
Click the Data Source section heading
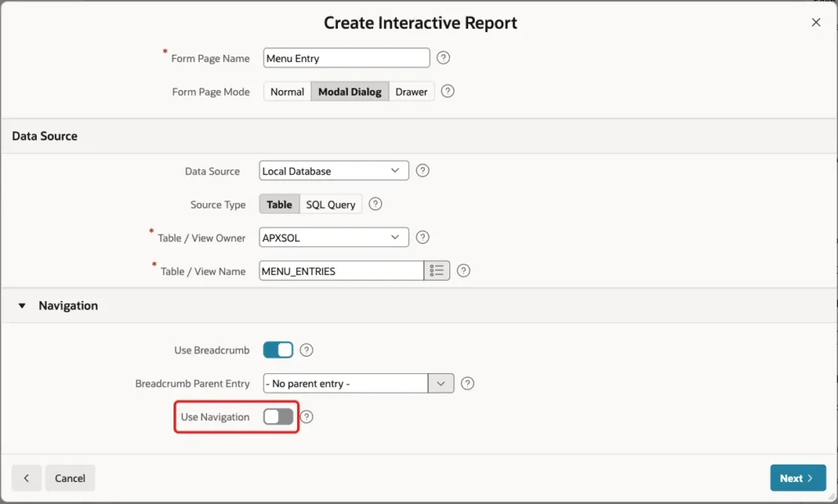tap(45, 136)
